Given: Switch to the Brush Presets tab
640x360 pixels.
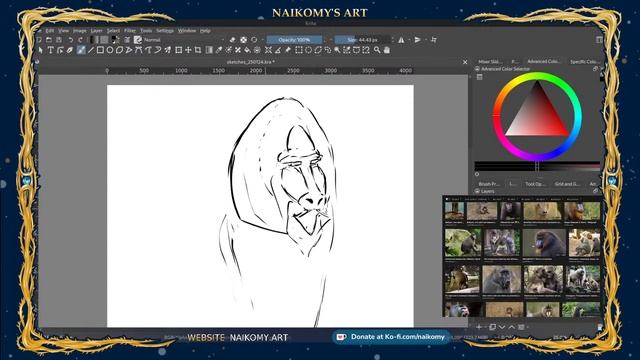Looking at the screenshot, I should tap(489, 184).
